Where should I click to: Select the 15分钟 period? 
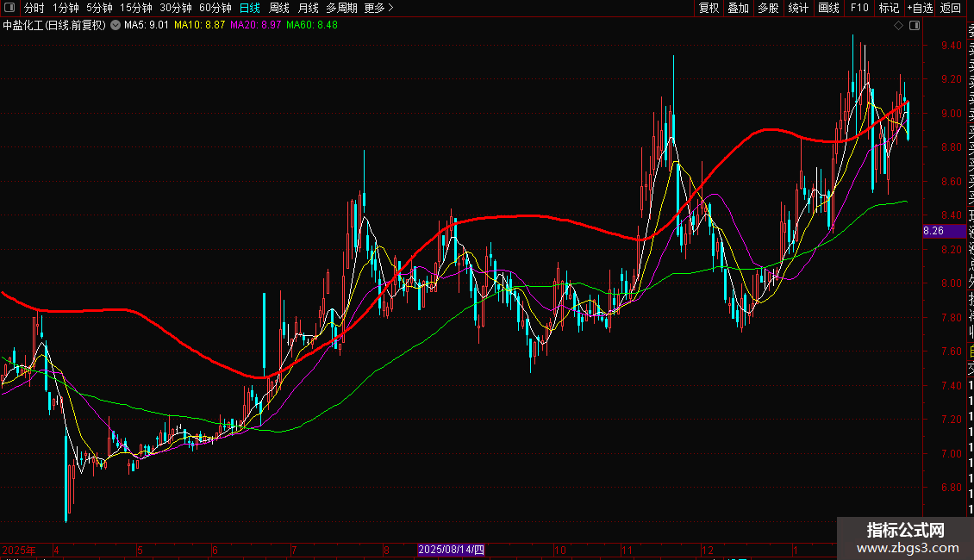[136, 8]
